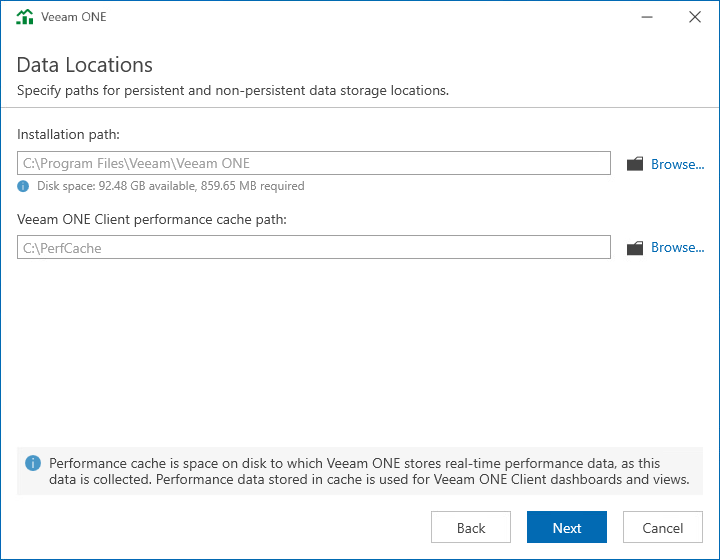The height and width of the screenshot is (560, 720).
Task: Click 'Veeam ONE Client performance cache path:' label
Action: click(x=152, y=219)
